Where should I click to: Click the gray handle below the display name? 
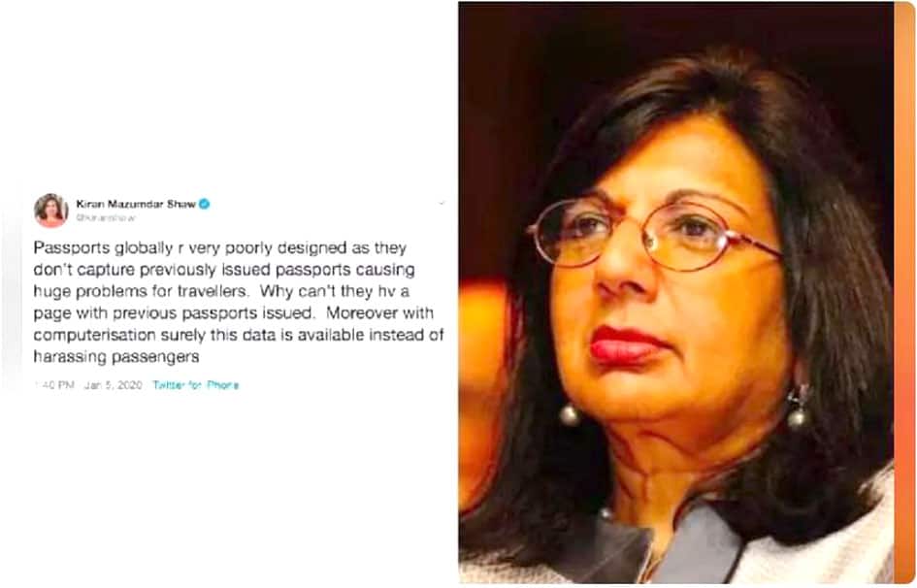[106, 217]
